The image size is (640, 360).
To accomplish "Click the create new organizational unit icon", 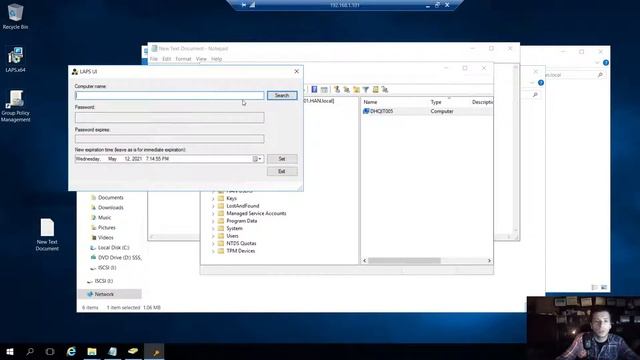I will click(356, 89).
